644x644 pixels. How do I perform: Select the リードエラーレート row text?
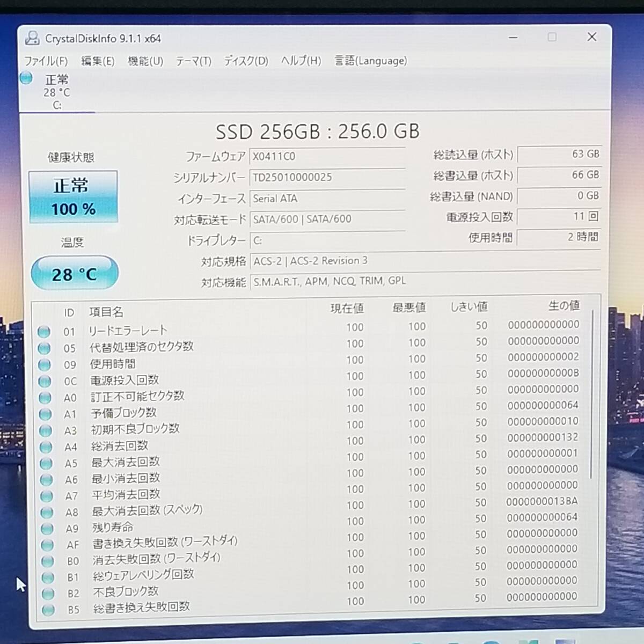(x=128, y=331)
